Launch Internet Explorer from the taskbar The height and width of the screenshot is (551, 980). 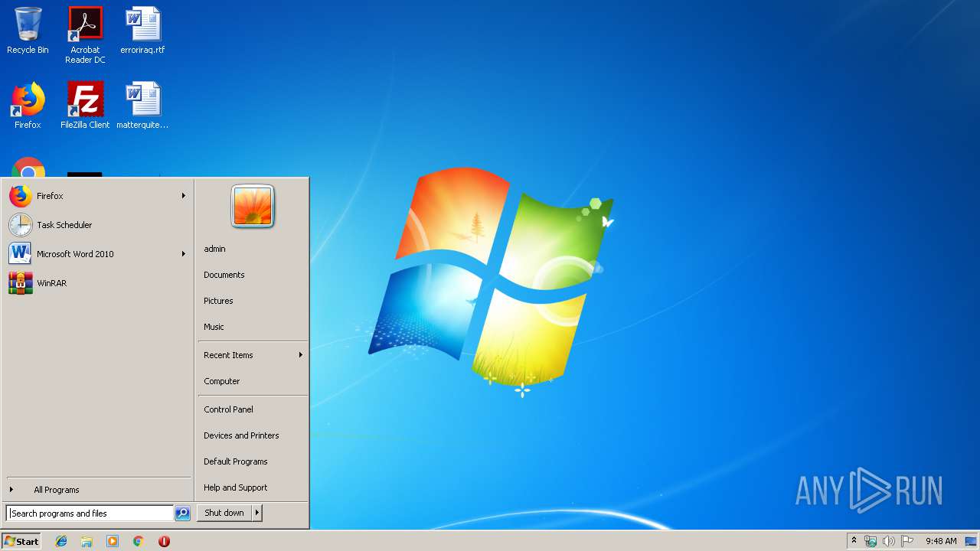coord(61,541)
